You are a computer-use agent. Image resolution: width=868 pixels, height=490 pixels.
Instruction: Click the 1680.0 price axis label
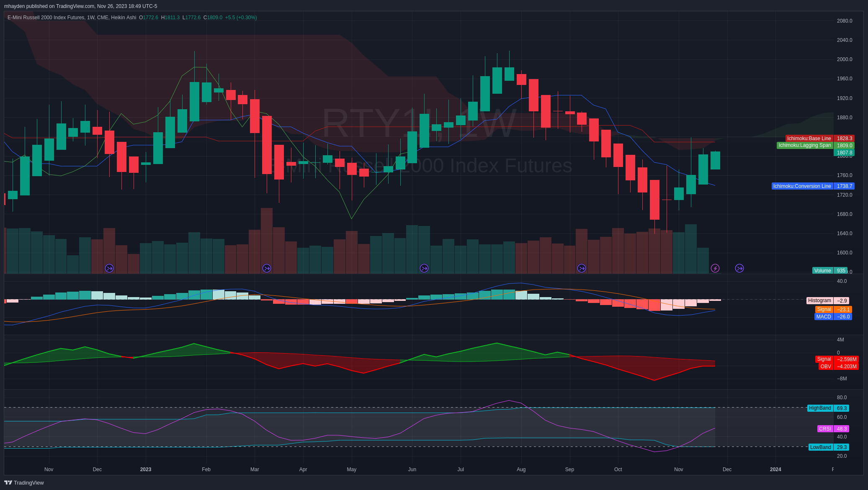point(845,214)
